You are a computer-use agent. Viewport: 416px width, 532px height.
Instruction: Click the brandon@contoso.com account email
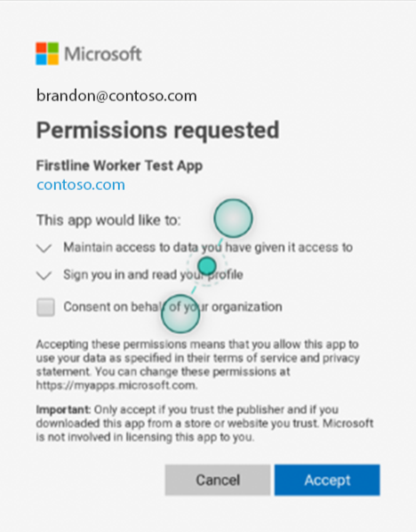click(116, 96)
